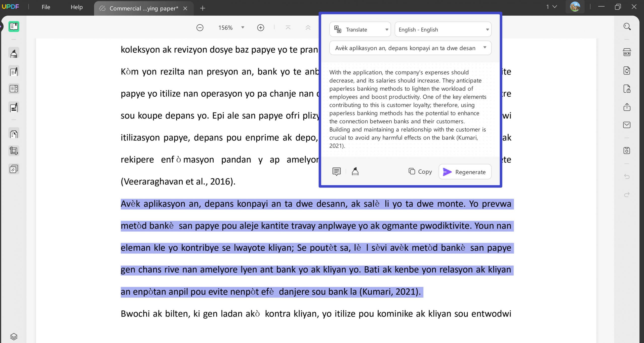Apply highlight from the translate popup

tap(355, 172)
